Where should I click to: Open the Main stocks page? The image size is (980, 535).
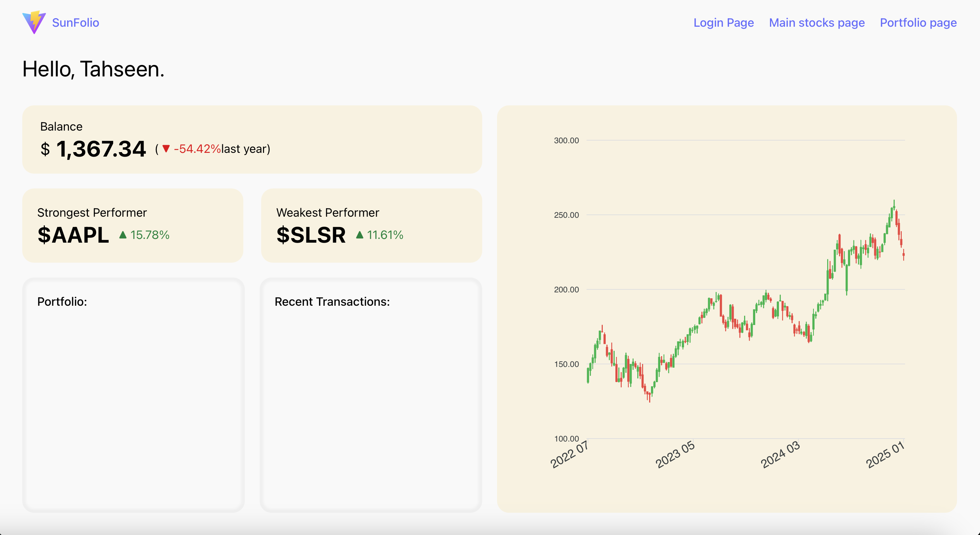(x=816, y=23)
